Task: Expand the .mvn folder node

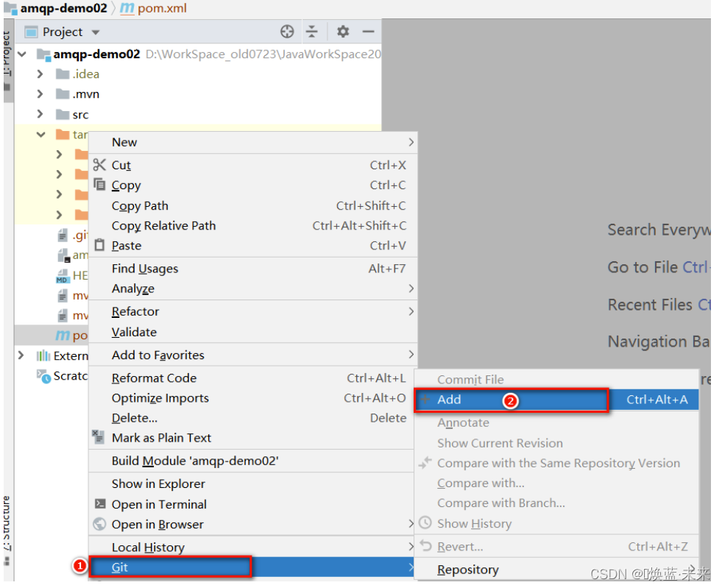Action: pos(41,94)
